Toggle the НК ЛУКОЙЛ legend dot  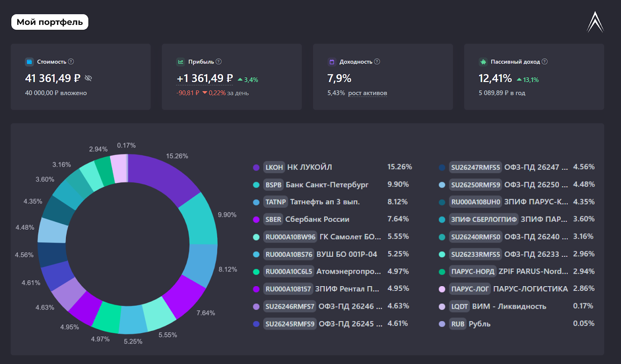(256, 168)
